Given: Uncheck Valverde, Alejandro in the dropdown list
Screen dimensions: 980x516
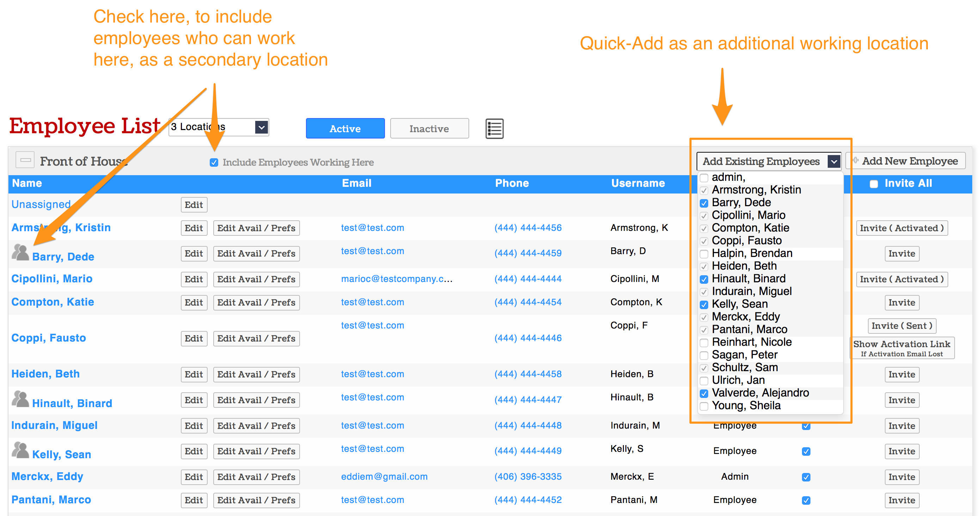Looking at the screenshot, I should [x=704, y=393].
